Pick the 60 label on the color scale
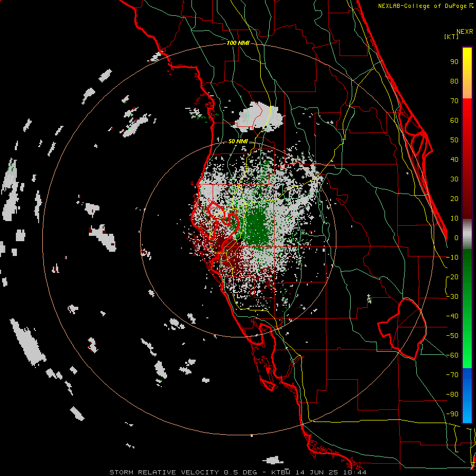Screen dimensions: 476x476 (x=454, y=120)
